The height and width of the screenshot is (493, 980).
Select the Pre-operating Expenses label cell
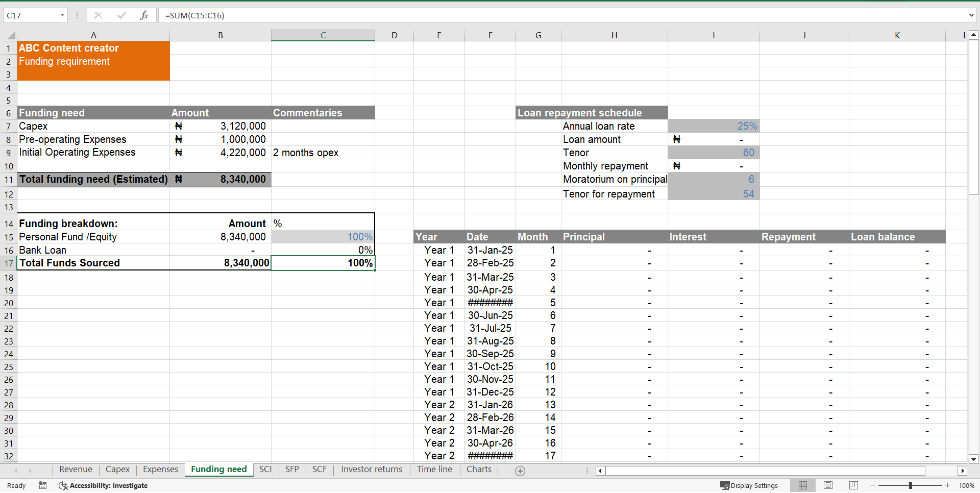pyautogui.click(x=93, y=139)
